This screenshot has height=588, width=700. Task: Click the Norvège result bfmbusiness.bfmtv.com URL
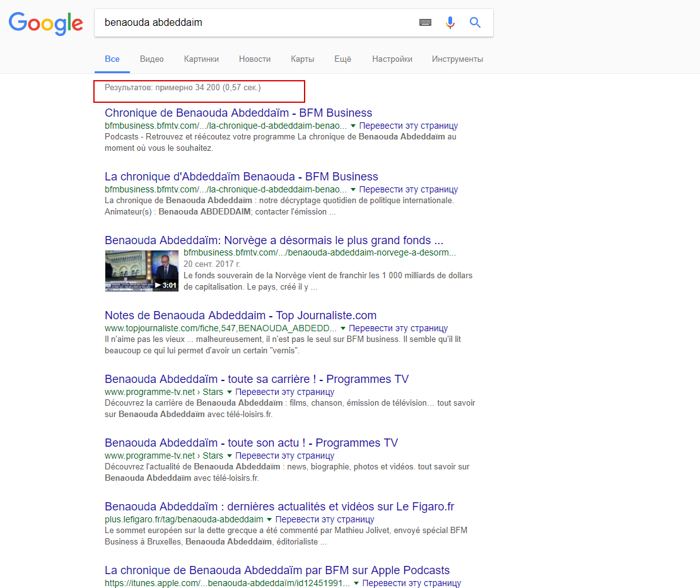pos(320,253)
